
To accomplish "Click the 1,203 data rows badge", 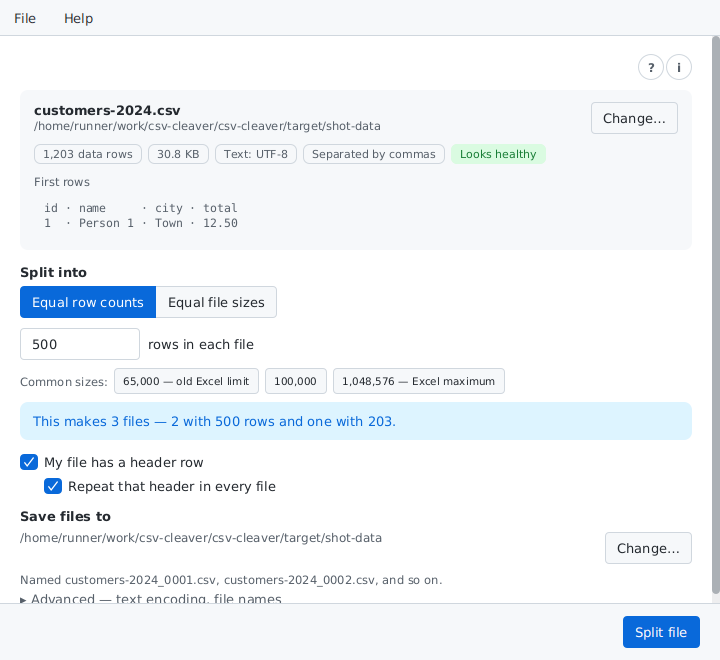I will point(88,154).
